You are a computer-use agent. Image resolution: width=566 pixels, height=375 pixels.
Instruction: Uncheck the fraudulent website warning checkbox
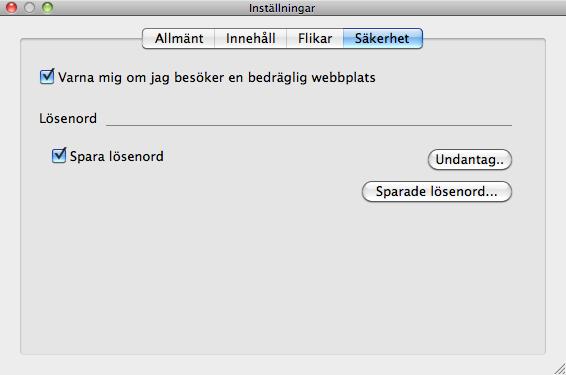tap(47, 77)
